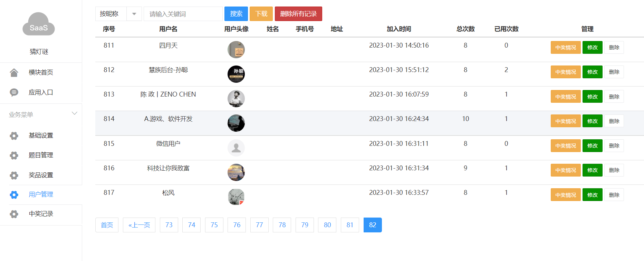Image resolution: width=644 pixels, height=261 pixels.
Task: Click avatar thumbnail of 慧族后台-孙聪
Action: pyautogui.click(x=236, y=74)
